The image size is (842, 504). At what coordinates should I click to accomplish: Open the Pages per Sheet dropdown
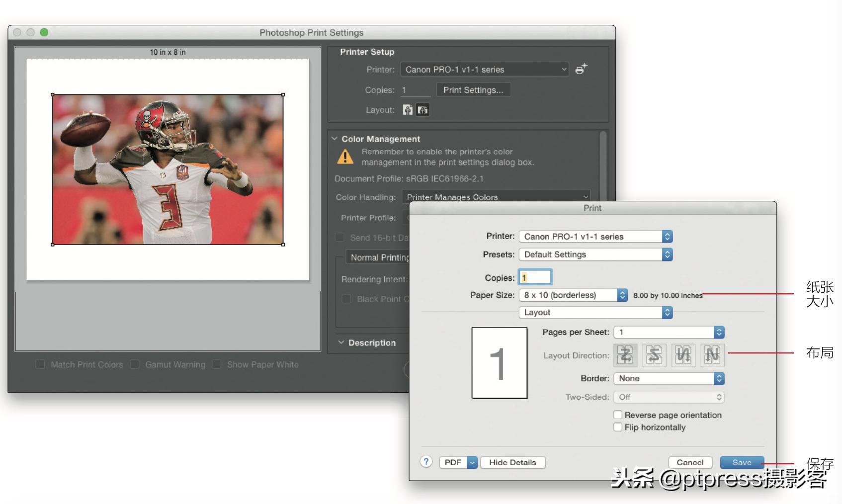(x=669, y=332)
